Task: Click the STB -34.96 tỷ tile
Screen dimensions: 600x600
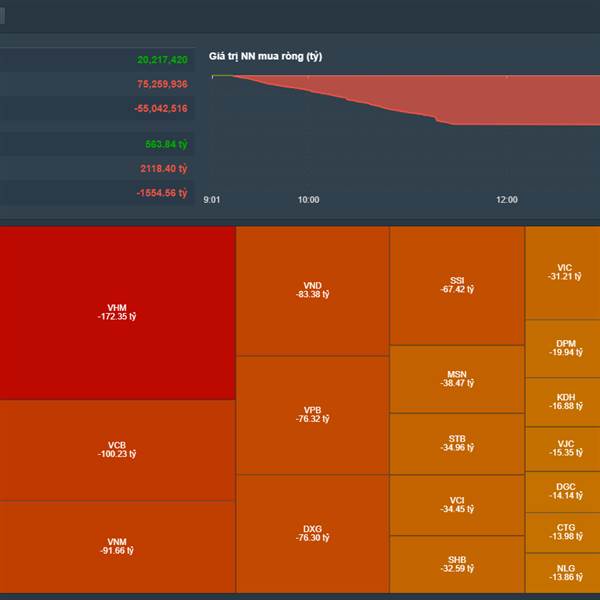Action: 457,444
